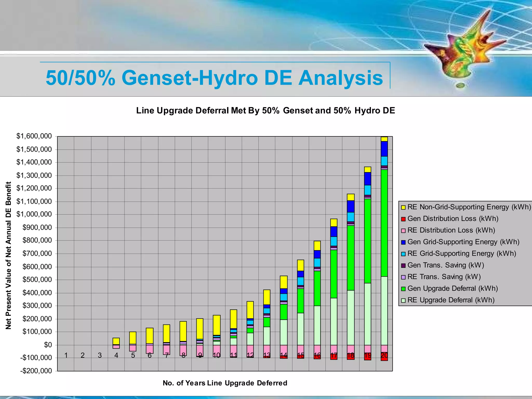Image resolution: width=532 pixels, height=399 pixels.
Task: Click the blue Gen Grid-Supporting Energy legend swatch
Action: click(x=403, y=242)
